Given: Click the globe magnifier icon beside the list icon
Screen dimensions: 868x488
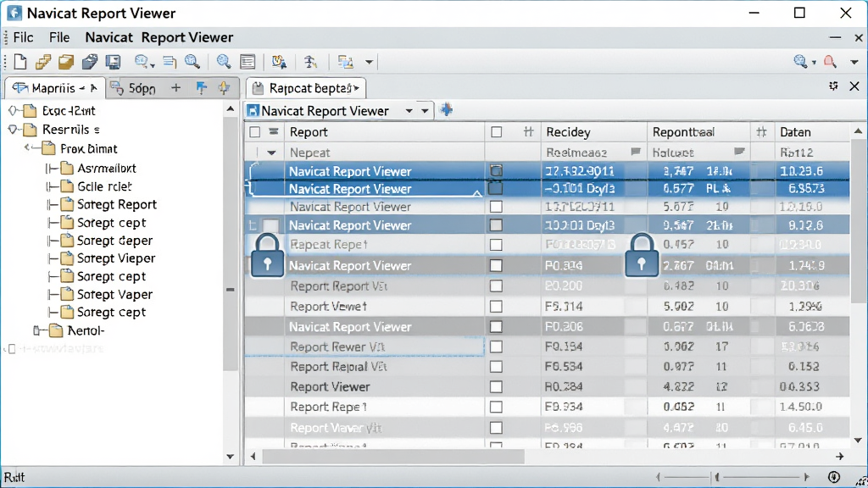Looking at the screenshot, I should 192,61.
